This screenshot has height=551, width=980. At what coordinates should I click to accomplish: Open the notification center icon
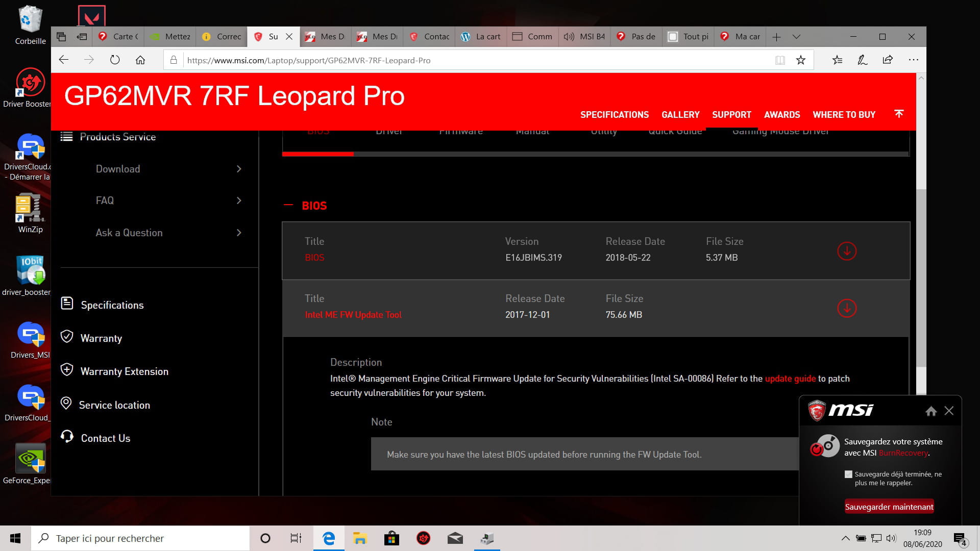pyautogui.click(x=960, y=538)
